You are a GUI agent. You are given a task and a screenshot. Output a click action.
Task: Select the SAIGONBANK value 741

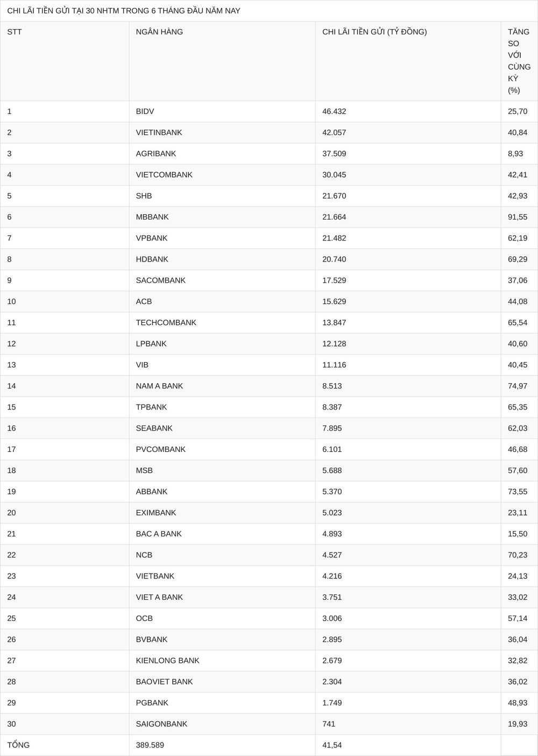click(x=329, y=724)
